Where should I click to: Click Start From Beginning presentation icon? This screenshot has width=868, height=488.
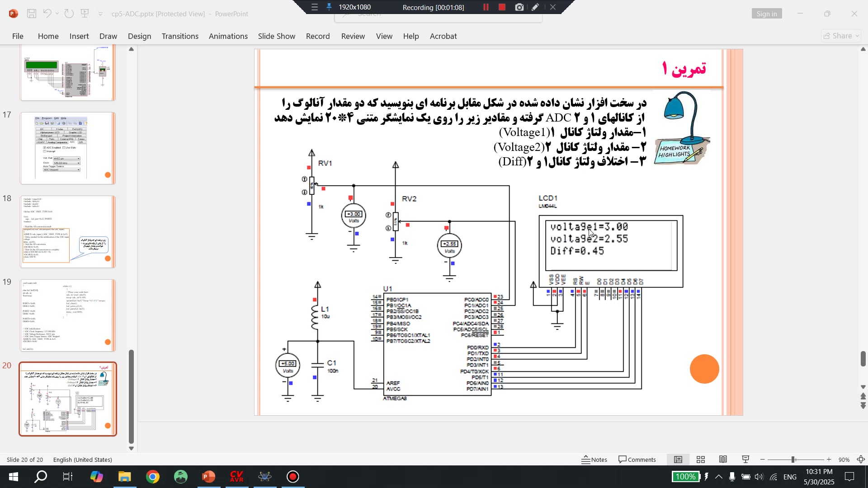click(85, 14)
